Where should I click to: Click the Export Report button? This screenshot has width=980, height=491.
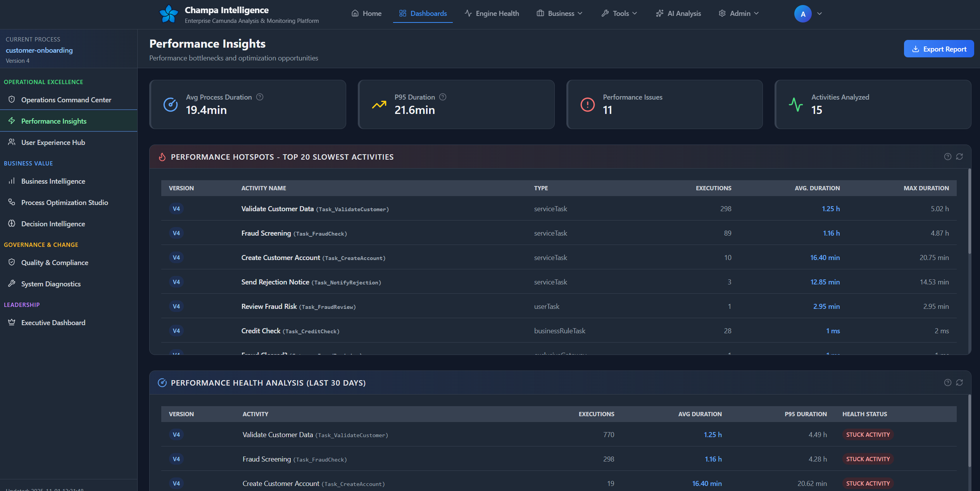click(939, 49)
